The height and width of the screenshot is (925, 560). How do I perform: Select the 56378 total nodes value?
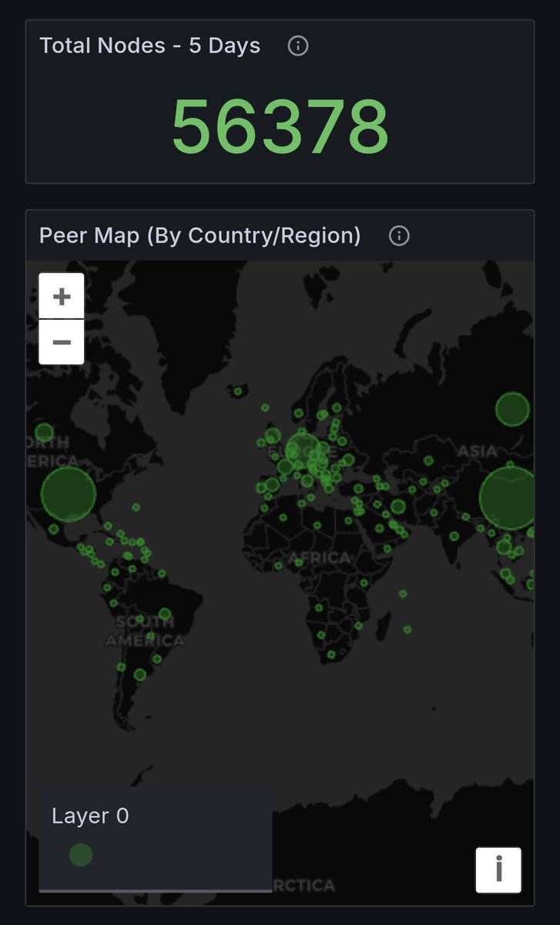click(x=280, y=127)
